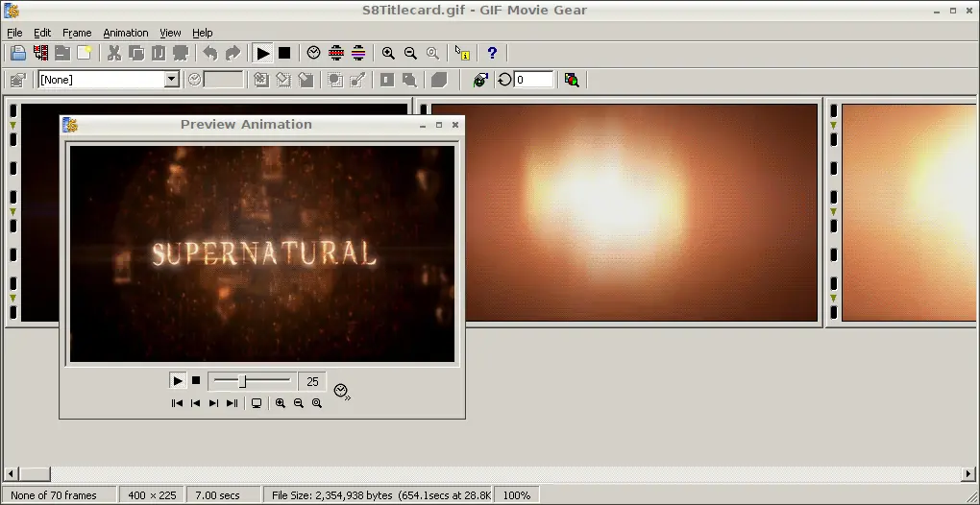Click the Zoom In icon in main toolbar
The image size is (980, 505).
pyautogui.click(x=388, y=53)
